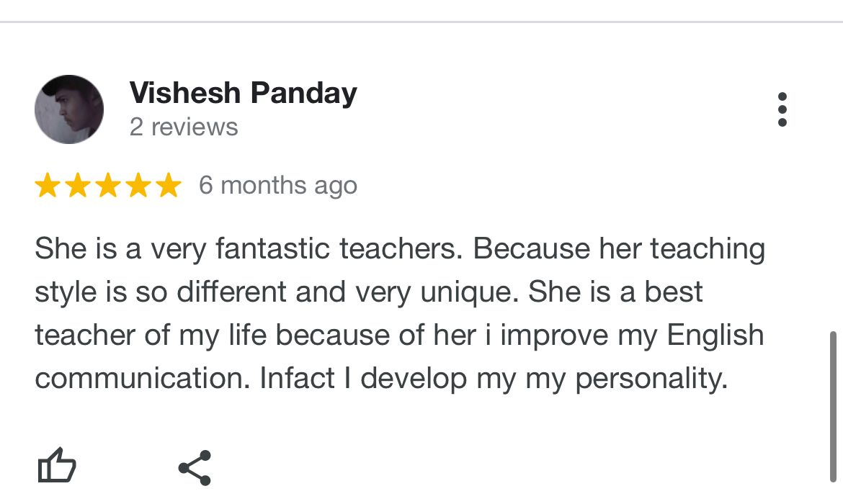
Task: Click the review line starting "style is so different"
Action: tap(368, 292)
